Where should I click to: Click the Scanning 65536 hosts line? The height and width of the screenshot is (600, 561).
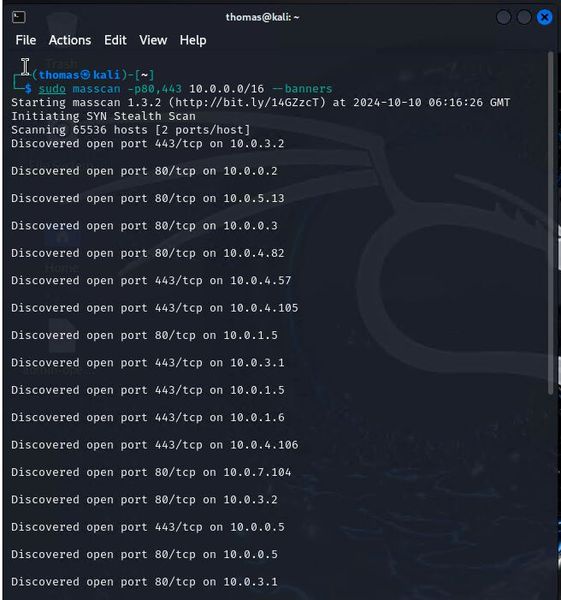130,130
